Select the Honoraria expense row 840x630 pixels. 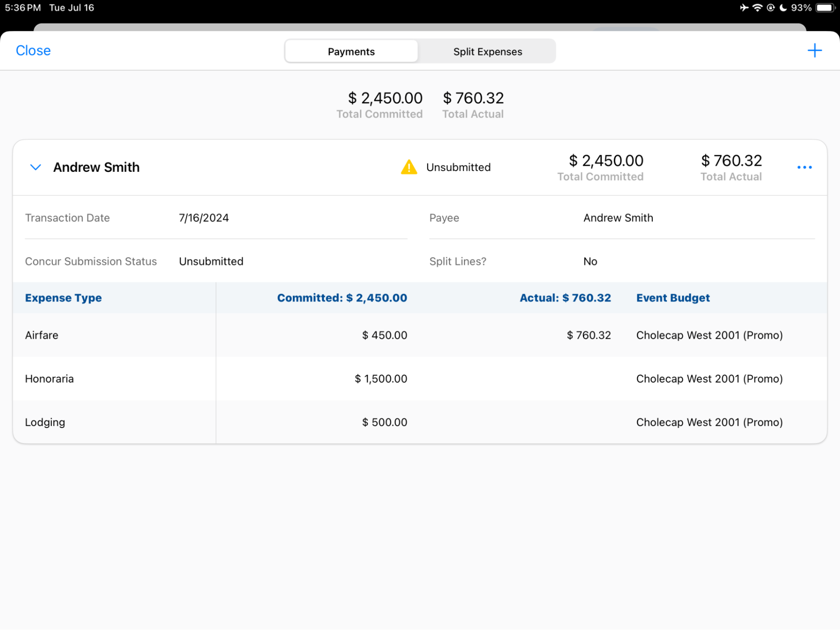tap(49, 379)
